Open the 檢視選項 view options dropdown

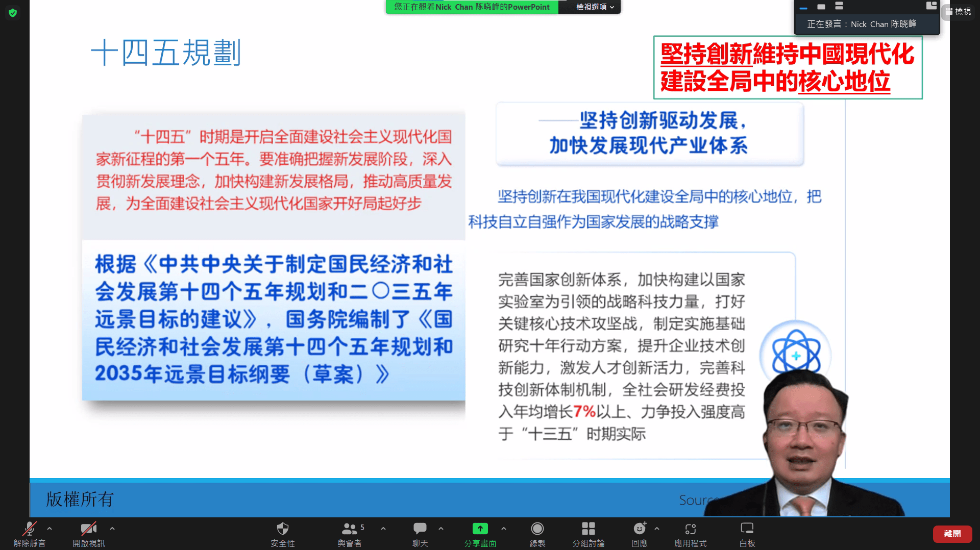click(595, 7)
